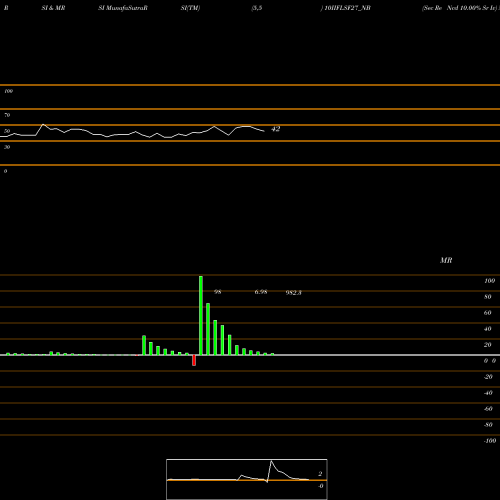Viewport: 500px width, 500px height.
Task: Click the RSI axis label '100' on left
Action: point(8,91)
